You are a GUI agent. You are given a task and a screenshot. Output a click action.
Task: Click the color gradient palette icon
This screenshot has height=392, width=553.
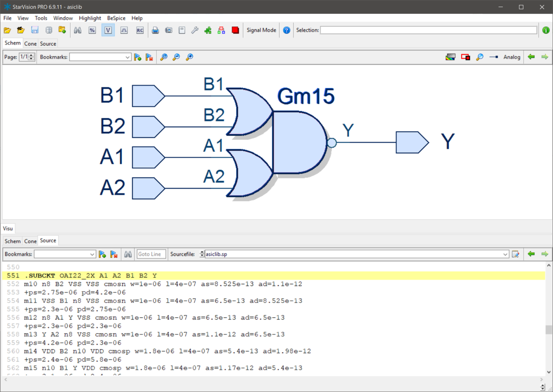pos(451,57)
